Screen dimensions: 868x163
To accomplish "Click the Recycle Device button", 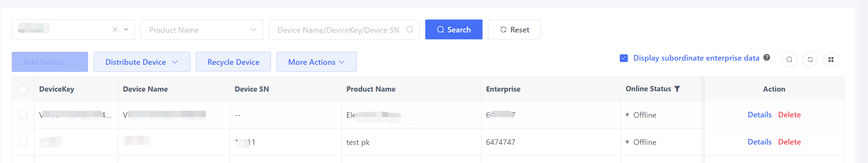I will [x=233, y=62].
